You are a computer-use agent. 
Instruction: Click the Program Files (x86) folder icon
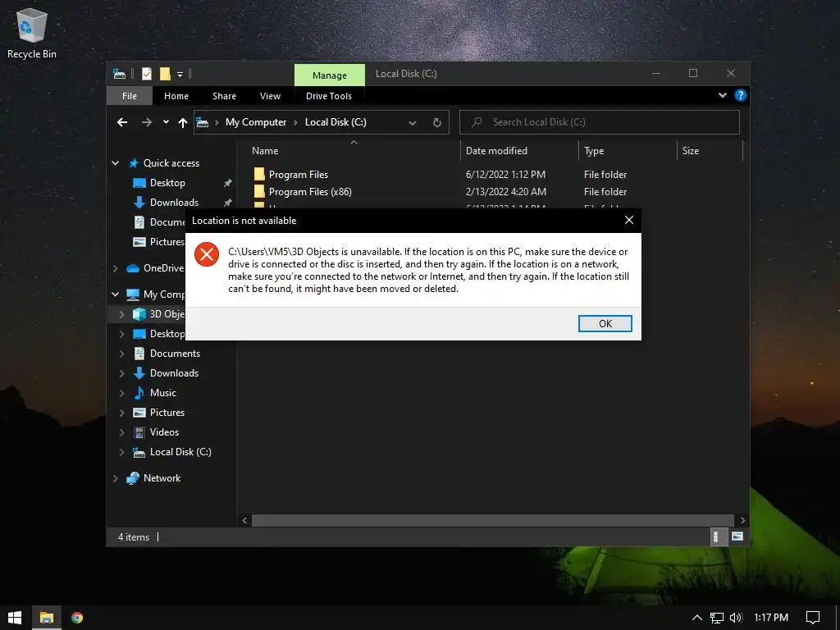259,191
